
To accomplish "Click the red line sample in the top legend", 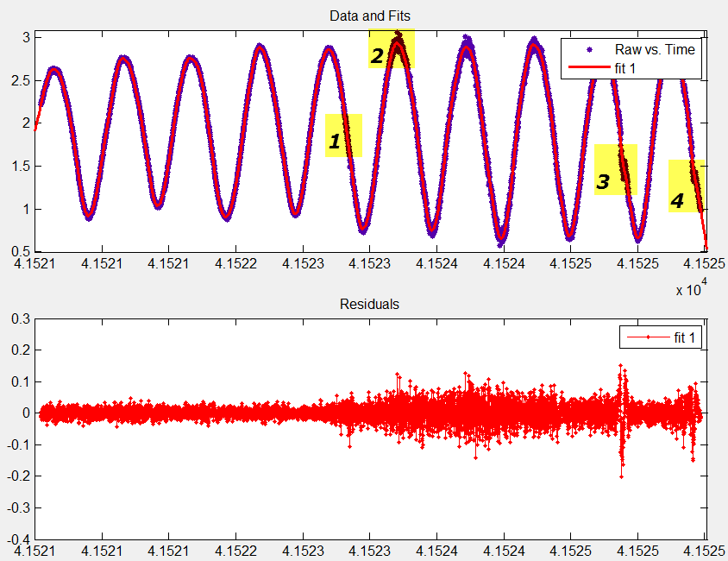I will 587,68.
